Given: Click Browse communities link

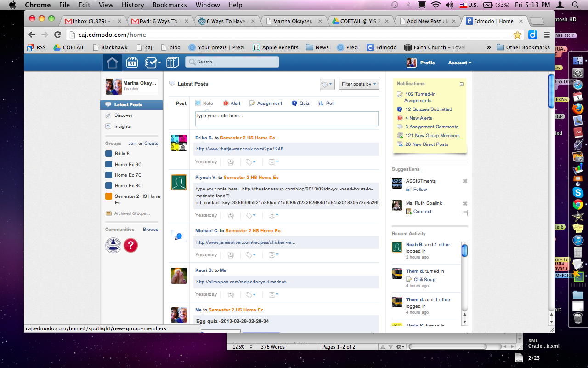Looking at the screenshot, I should [x=151, y=230].
